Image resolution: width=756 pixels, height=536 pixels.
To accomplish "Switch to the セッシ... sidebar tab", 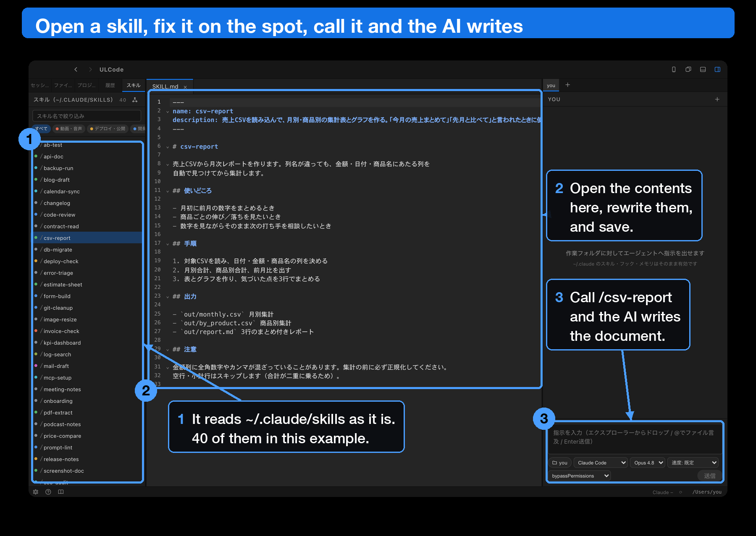I will point(39,85).
